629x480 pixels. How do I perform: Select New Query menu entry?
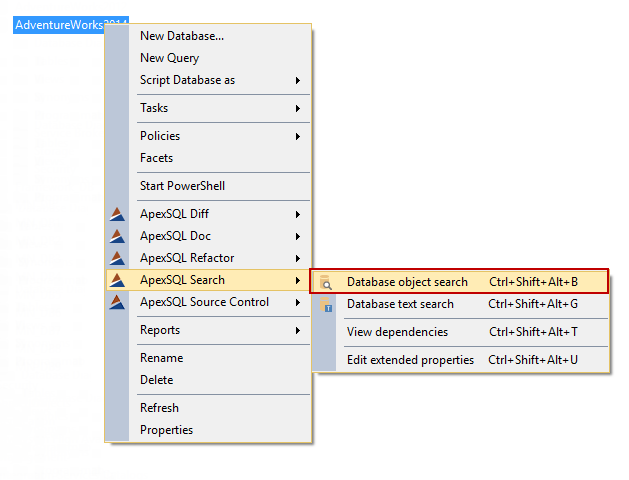click(x=208, y=58)
